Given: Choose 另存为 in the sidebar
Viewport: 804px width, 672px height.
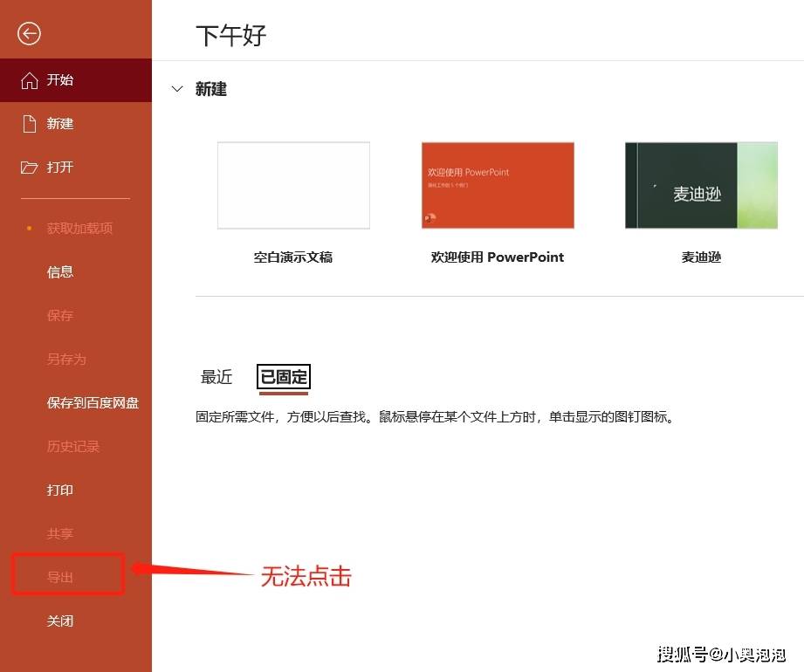Looking at the screenshot, I should tap(76, 359).
